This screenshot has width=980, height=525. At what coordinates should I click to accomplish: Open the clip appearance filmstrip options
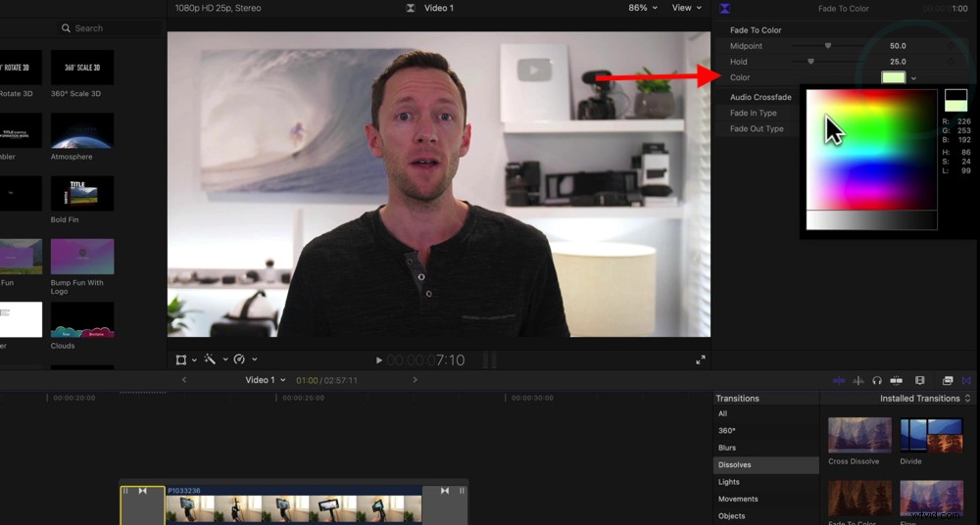coord(919,381)
